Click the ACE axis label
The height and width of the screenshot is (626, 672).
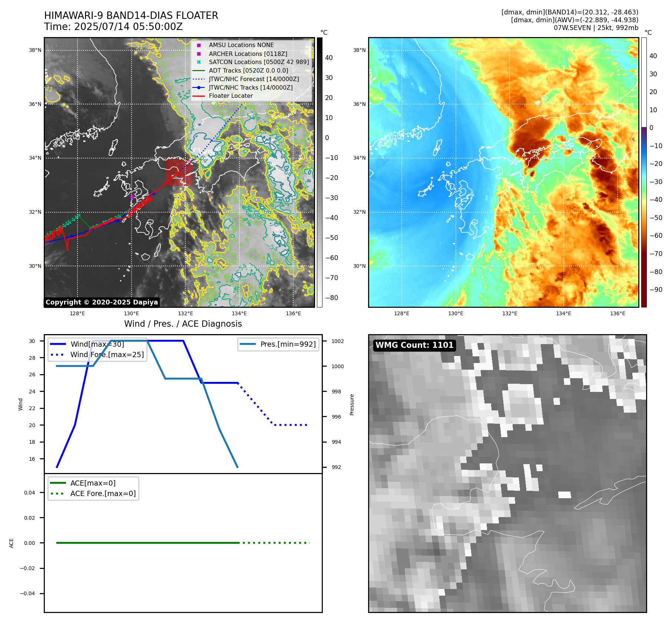pos(11,543)
